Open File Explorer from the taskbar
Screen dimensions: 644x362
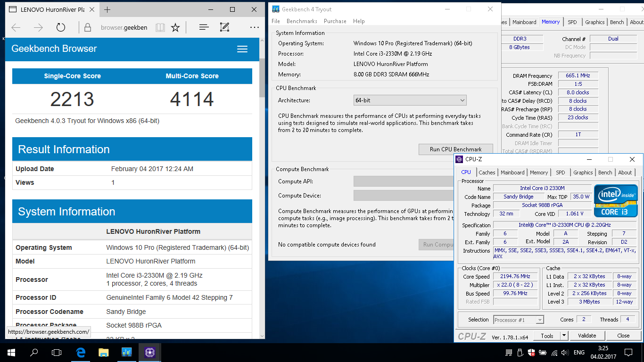[104, 352]
